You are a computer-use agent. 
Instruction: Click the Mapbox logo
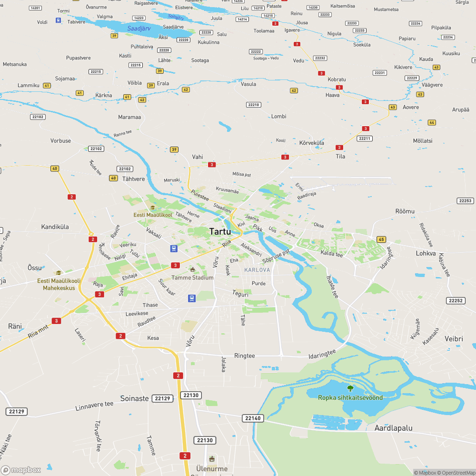(21, 470)
